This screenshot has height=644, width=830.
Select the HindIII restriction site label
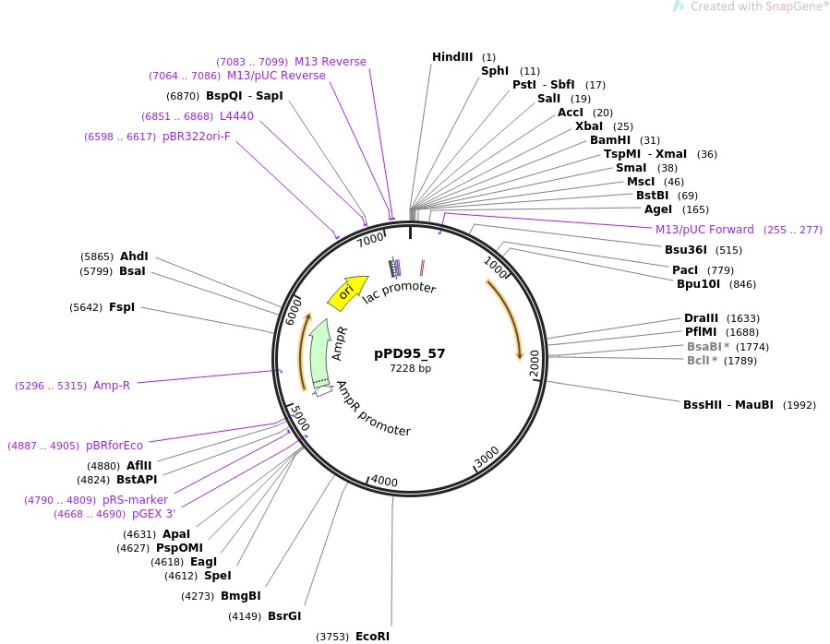pyautogui.click(x=452, y=57)
